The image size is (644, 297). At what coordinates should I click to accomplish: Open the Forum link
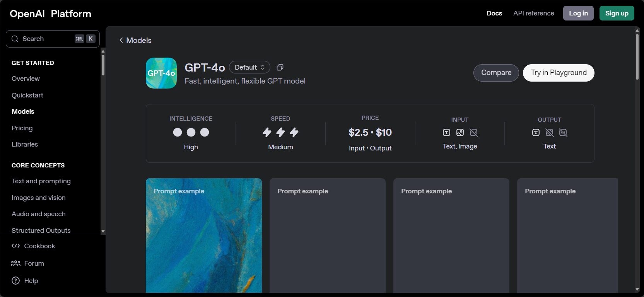coord(27,263)
